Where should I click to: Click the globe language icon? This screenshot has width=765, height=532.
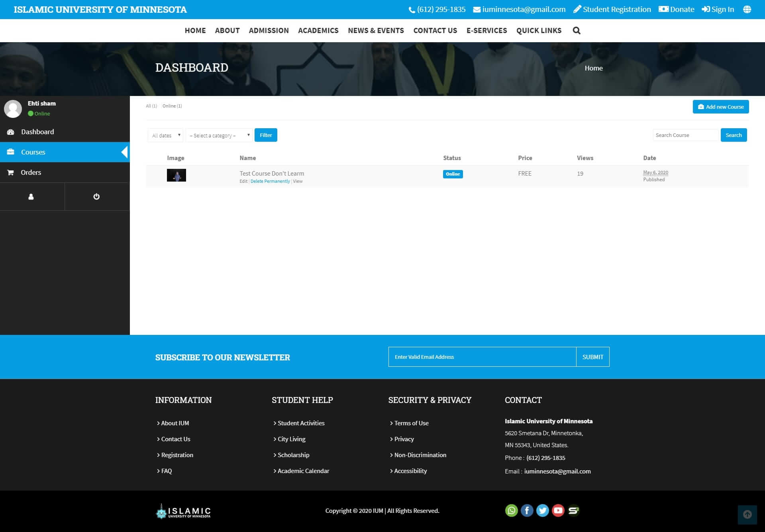pyautogui.click(x=747, y=10)
